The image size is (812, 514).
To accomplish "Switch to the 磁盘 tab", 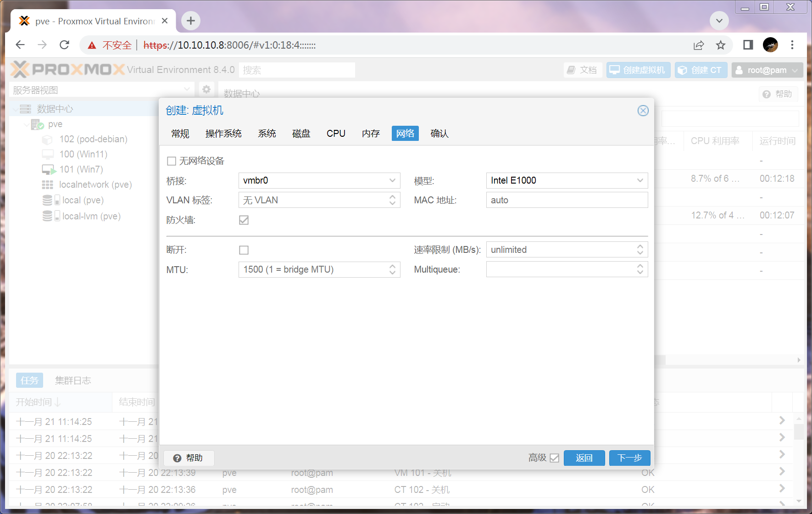I will [301, 134].
